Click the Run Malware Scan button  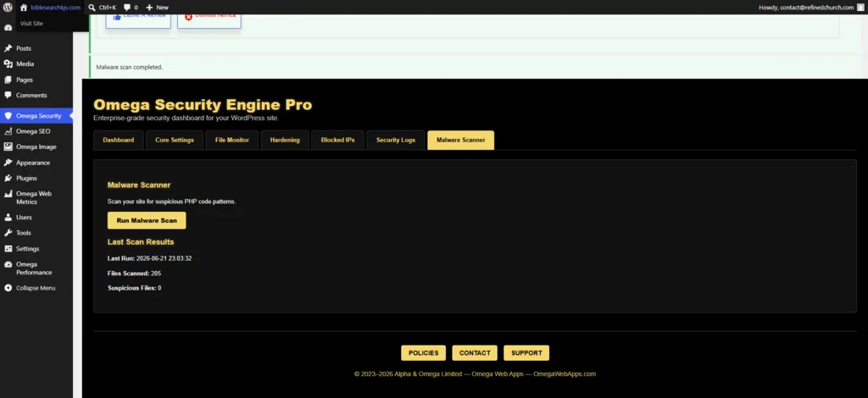(x=147, y=220)
